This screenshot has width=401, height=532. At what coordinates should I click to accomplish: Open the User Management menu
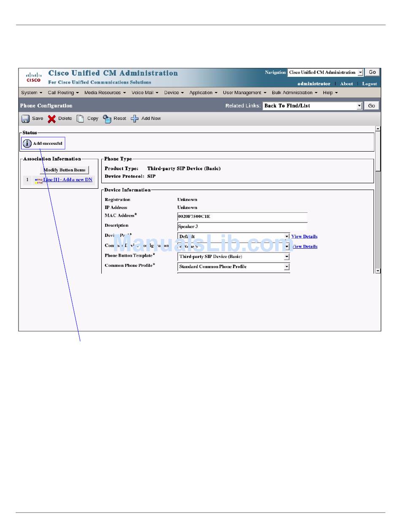pos(245,93)
